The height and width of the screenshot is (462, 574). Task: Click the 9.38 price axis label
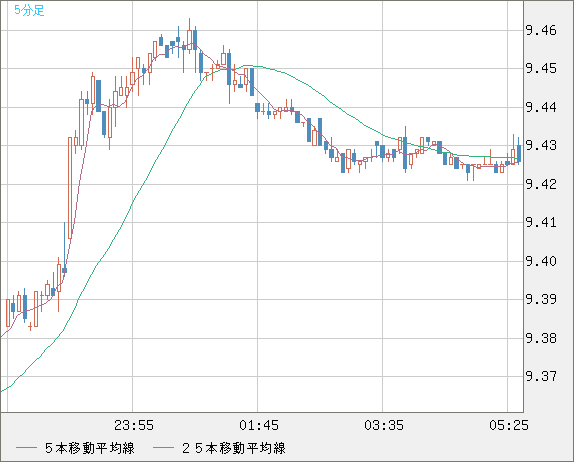click(541, 338)
